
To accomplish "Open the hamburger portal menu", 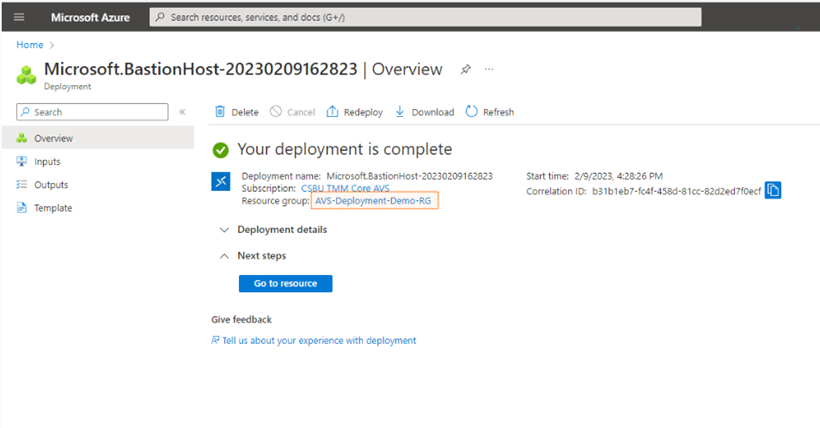I will (19, 17).
